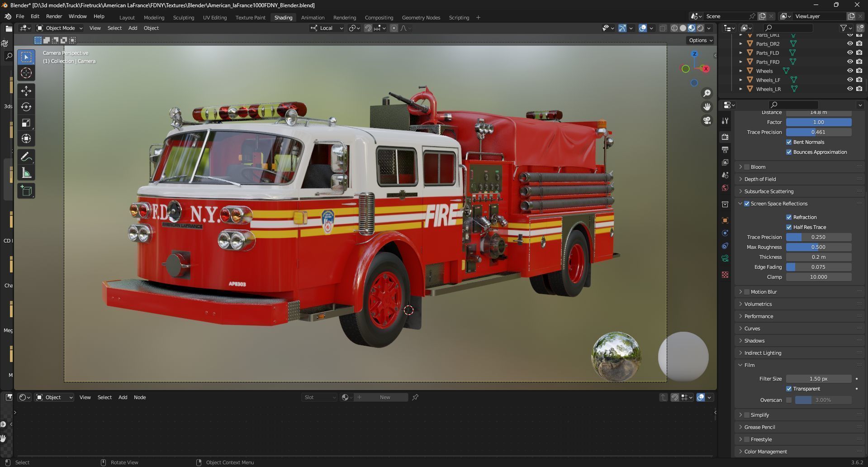Viewport: 868px width, 467px height.
Task: Disable Screen Space Reflections checkbox
Action: (x=747, y=204)
